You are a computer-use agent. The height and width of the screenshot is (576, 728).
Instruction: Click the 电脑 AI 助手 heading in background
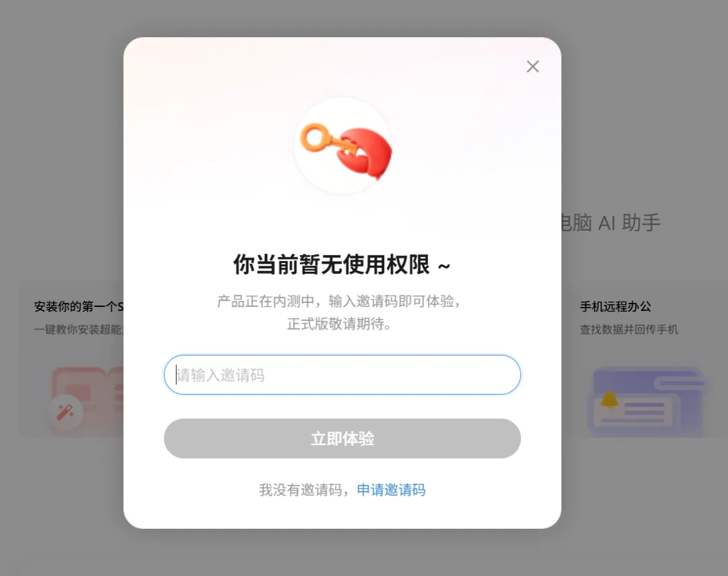[611, 223]
